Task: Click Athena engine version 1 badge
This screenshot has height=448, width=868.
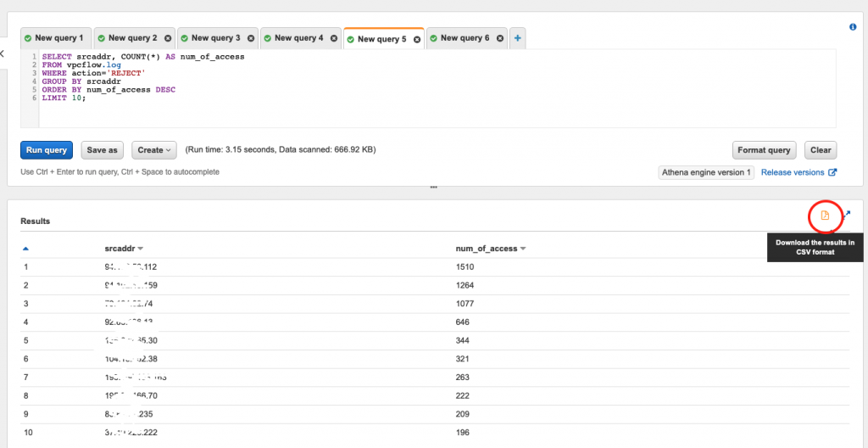Action: [706, 172]
